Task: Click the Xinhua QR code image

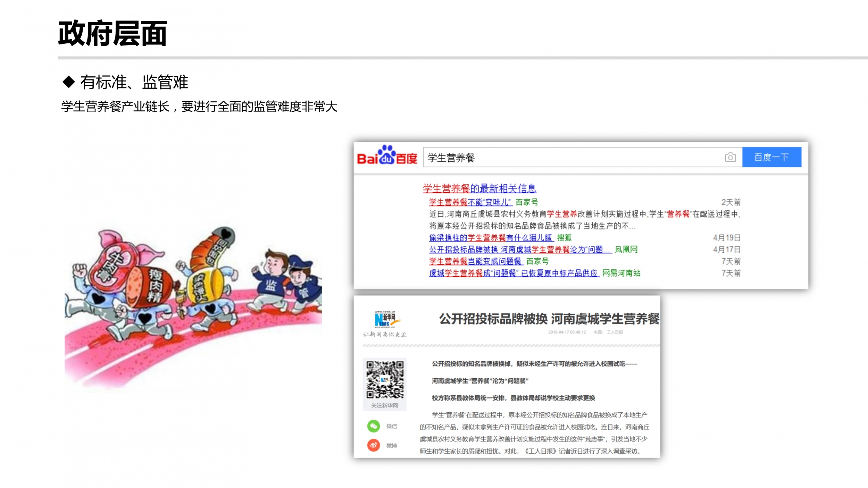Action: click(x=385, y=379)
